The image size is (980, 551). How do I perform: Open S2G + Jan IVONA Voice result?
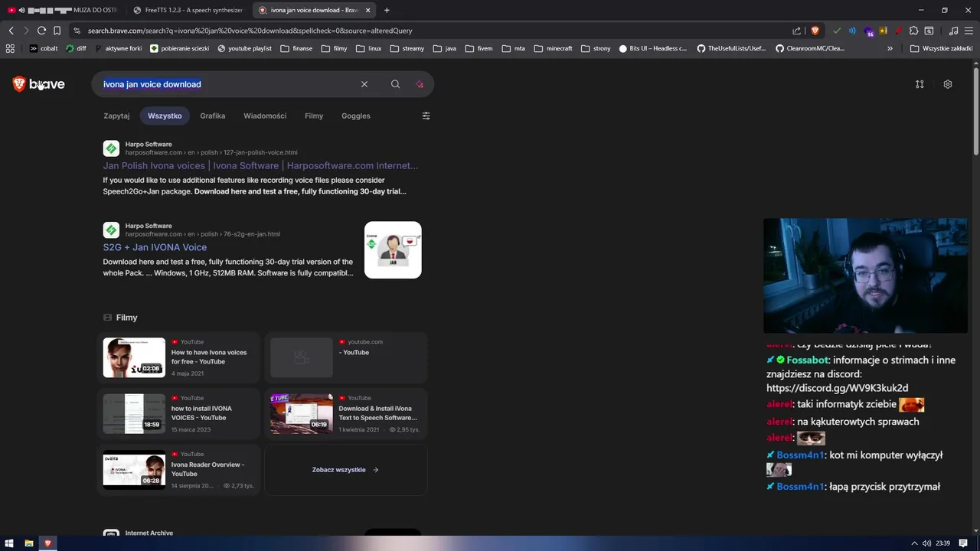[155, 247]
